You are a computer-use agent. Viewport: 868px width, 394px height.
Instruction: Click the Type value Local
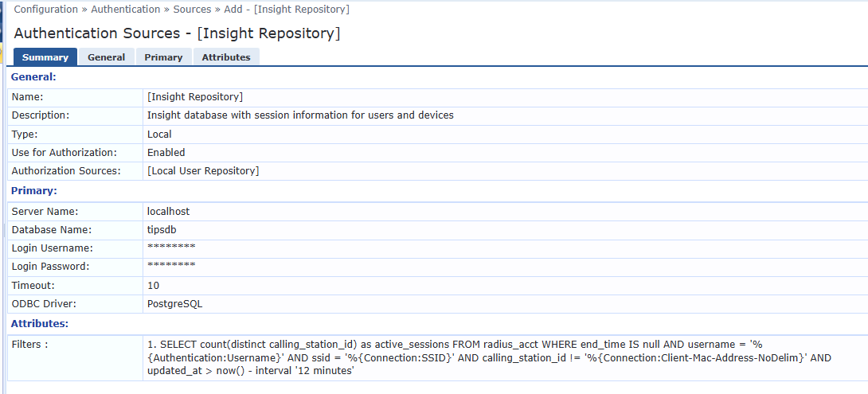click(159, 135)
